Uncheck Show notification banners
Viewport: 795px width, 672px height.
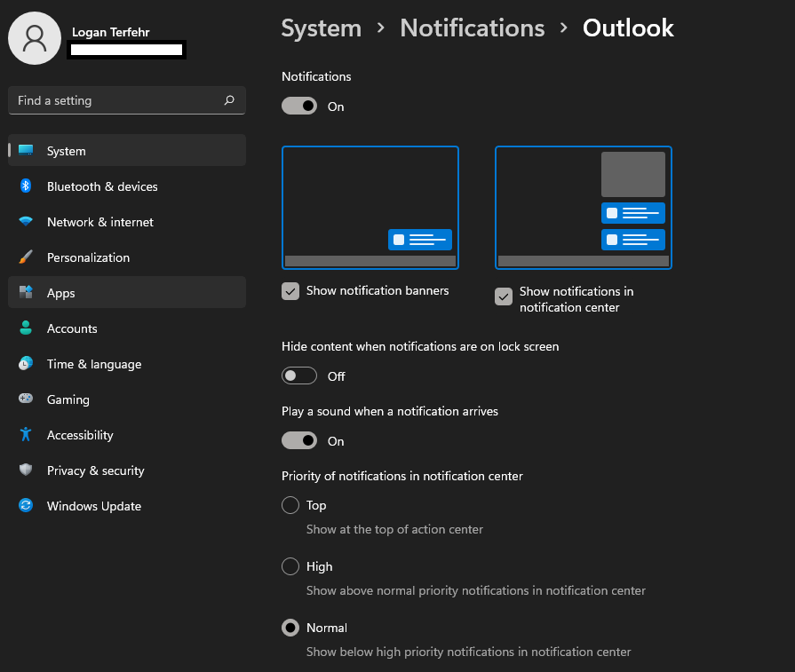290,290
